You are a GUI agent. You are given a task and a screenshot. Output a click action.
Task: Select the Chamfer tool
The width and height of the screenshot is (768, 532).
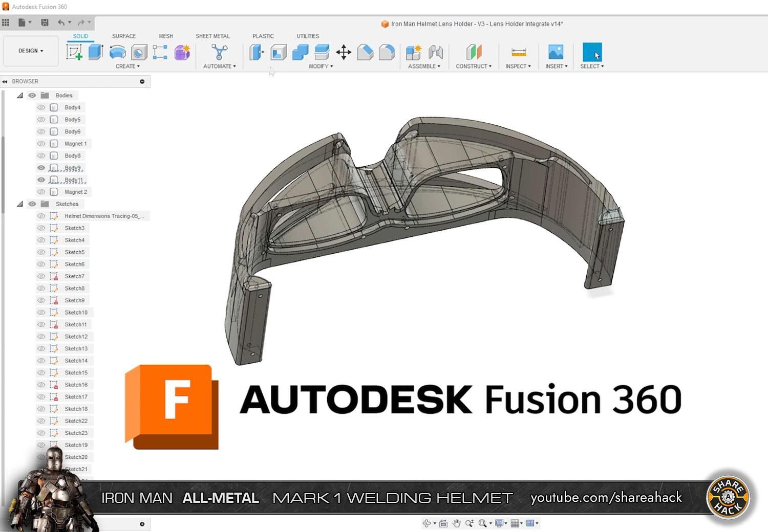click(365, 52)
